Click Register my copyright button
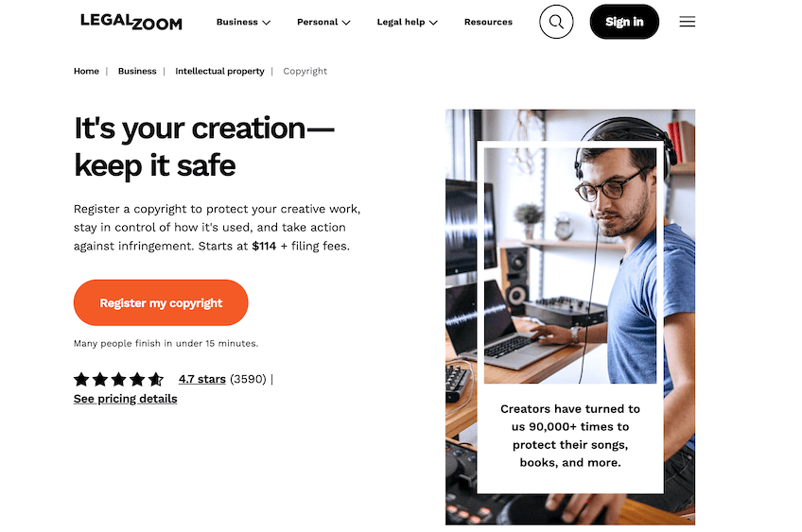This screenshot has width=802, height=532. coord(161,302)
